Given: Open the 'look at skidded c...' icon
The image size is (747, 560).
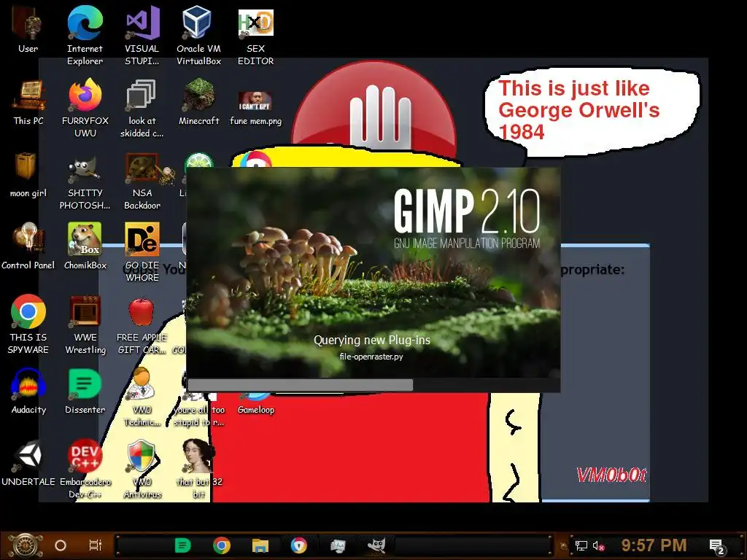Looking at the screenshot, I should coord(142,108).
